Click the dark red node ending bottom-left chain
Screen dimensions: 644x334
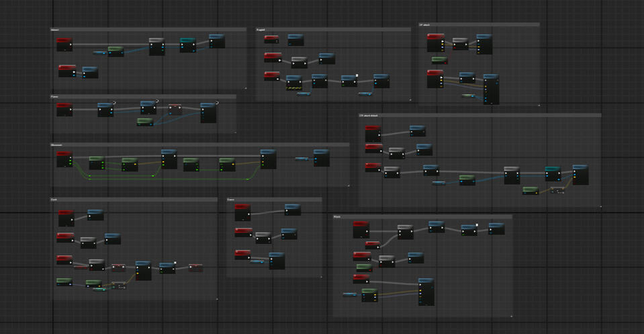[195, 267]
